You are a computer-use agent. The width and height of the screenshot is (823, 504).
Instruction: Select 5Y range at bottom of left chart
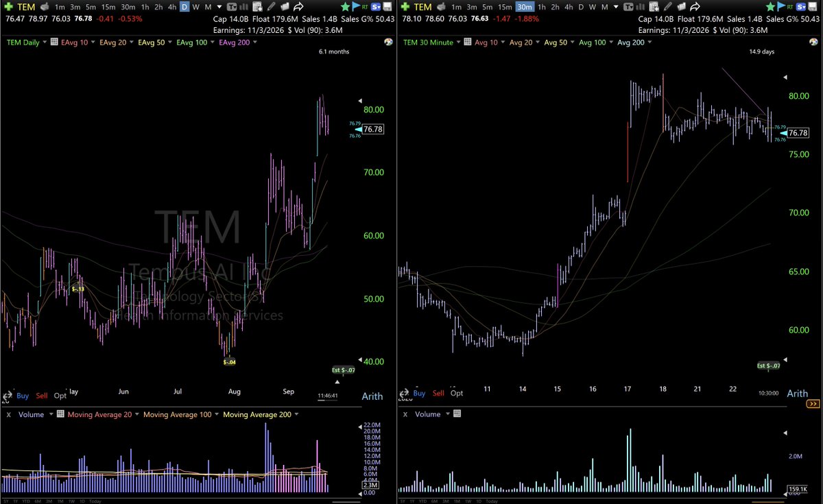pos(5,501)
